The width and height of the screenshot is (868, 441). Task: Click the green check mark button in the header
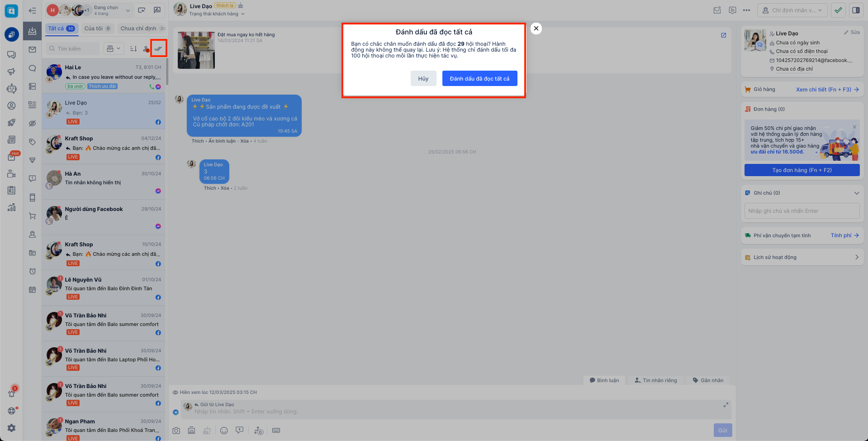838,10
